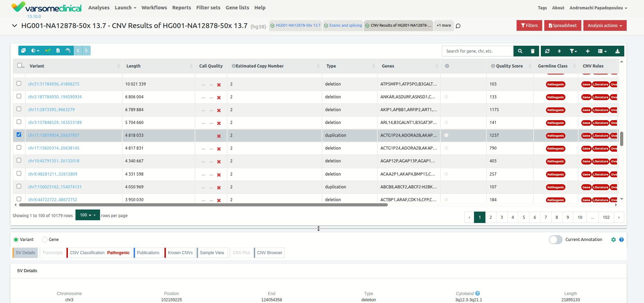Click the trash icon beside search

[533, 51]
